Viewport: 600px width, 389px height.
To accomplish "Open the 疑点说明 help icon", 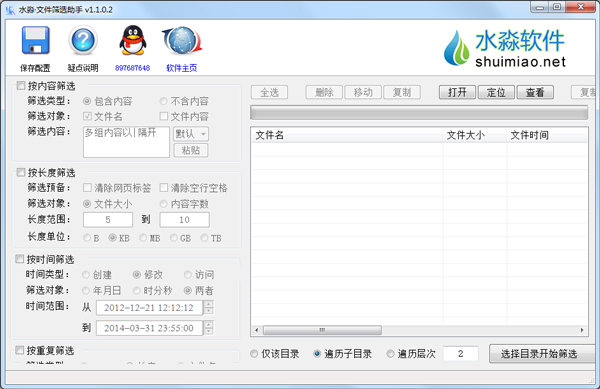I will pyautogui.click(x=83, y=40).
